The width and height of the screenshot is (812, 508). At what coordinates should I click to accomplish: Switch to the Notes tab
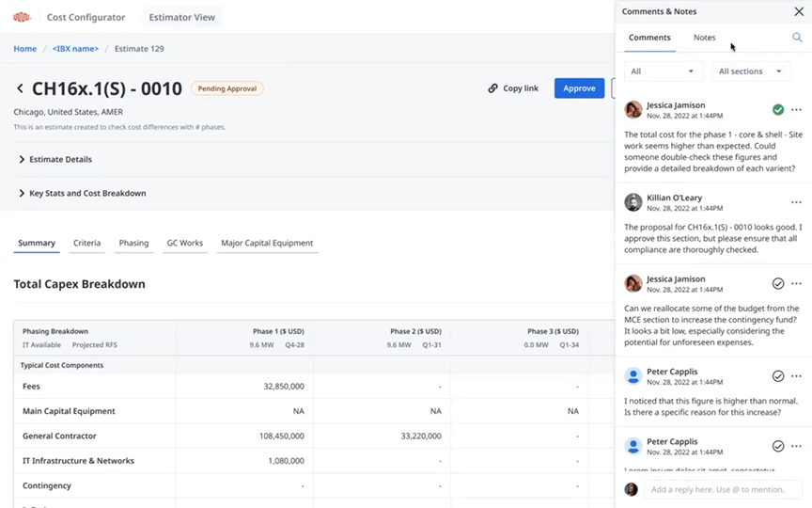pos(704,38)
